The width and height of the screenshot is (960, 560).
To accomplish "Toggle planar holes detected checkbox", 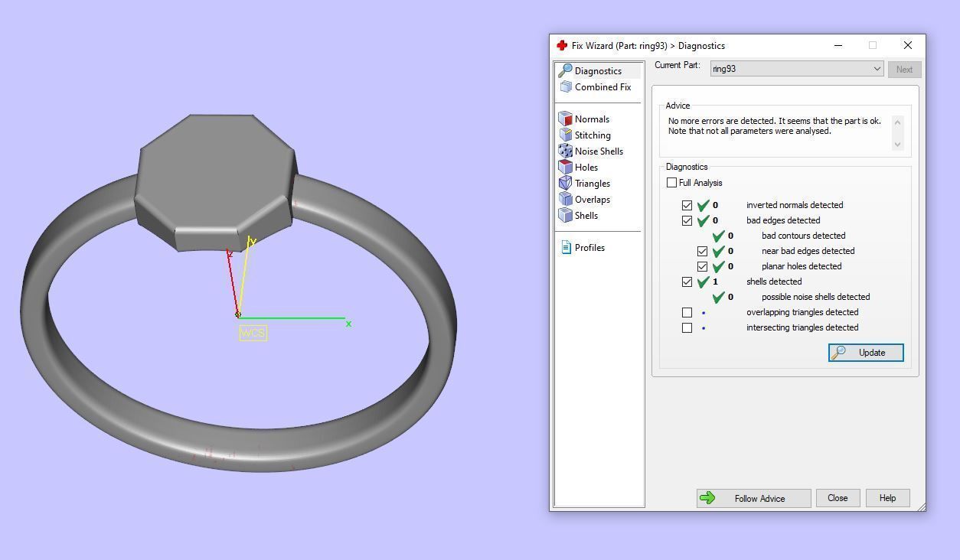I will pos(702,266).
